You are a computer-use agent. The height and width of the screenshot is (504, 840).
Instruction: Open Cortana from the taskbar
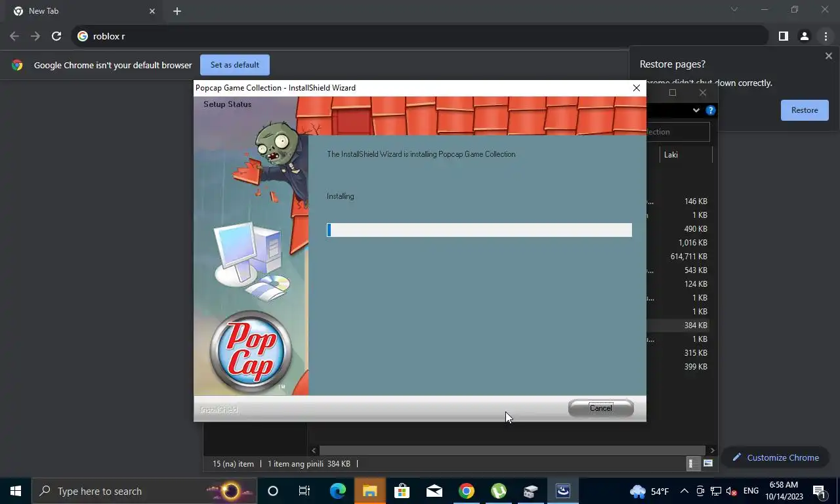pos(273,491)
